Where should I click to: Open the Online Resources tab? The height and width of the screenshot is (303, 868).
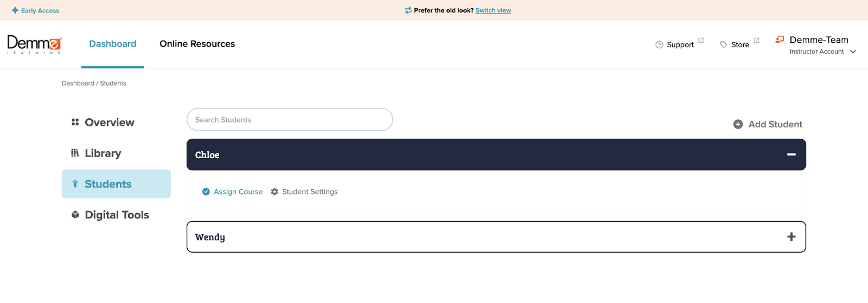coord(197,44)
